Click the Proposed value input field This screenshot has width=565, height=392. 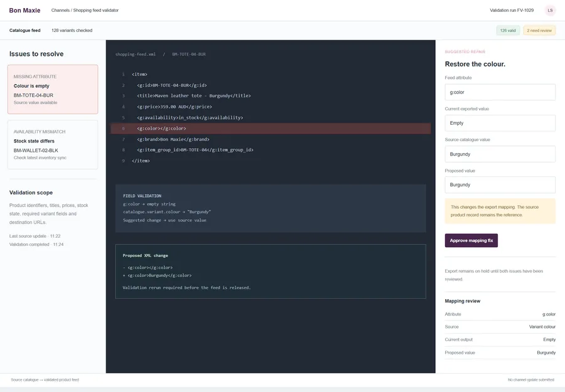tap(500, 184)
